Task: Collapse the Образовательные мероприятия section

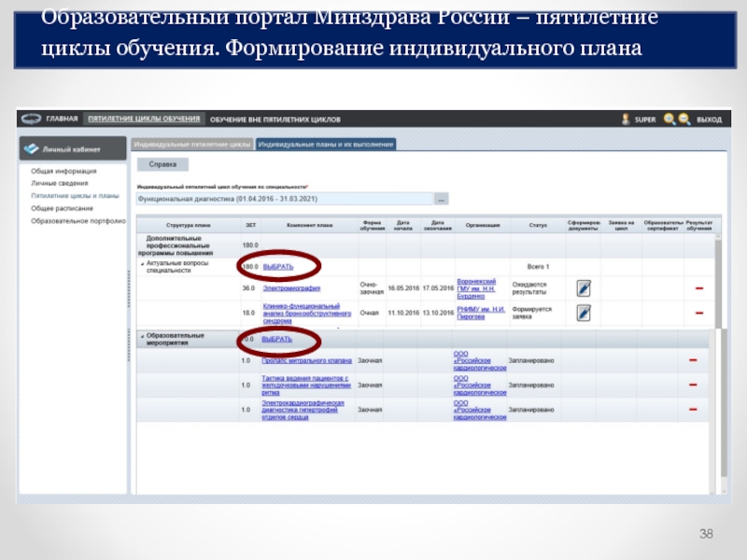Action: (x=142, y=333)
